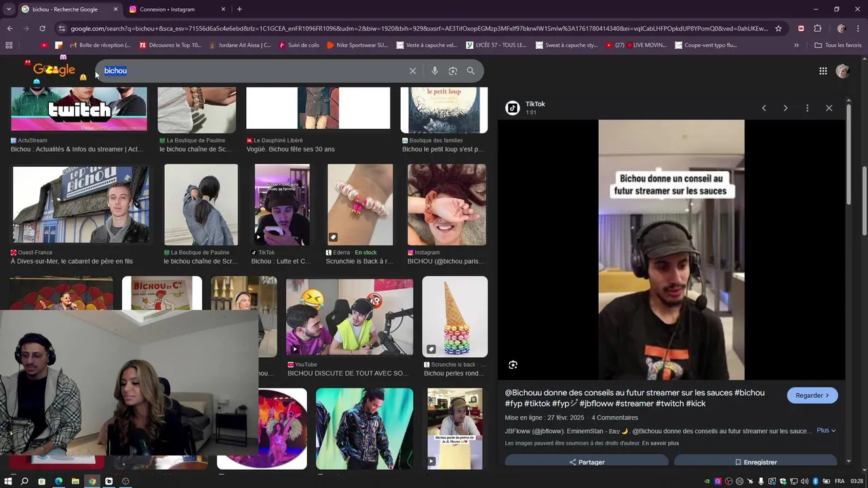Open the 'Bichouu donne des conseils' title link
The width and height of the screenshot is (868, 488).
(x=635, y=398)
